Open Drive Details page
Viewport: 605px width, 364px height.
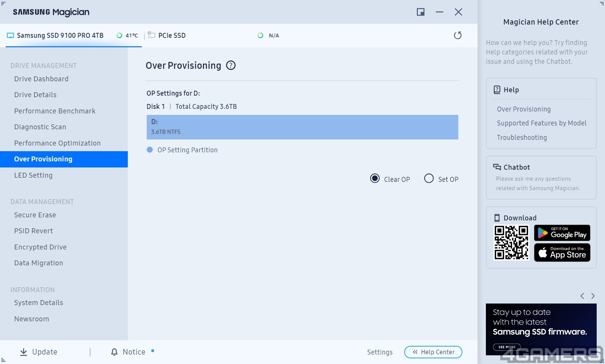(x=35, y=95)
